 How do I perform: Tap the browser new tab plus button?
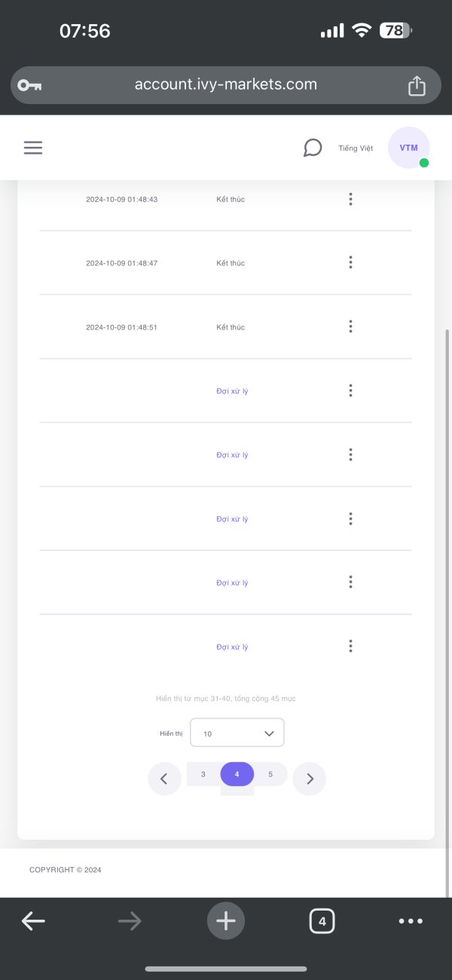coord(226,920)
